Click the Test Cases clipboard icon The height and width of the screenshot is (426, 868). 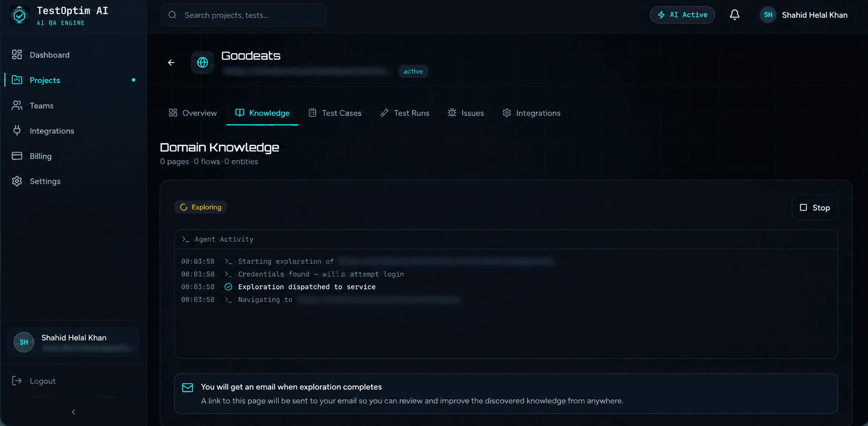coord(312,112)
